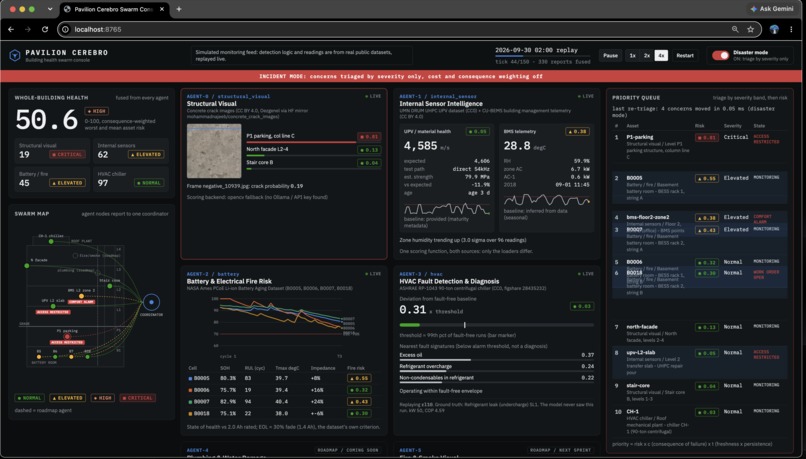Select the North facade L2-4 row
Screen dimensions: 806x459
(x=313, y=150)
